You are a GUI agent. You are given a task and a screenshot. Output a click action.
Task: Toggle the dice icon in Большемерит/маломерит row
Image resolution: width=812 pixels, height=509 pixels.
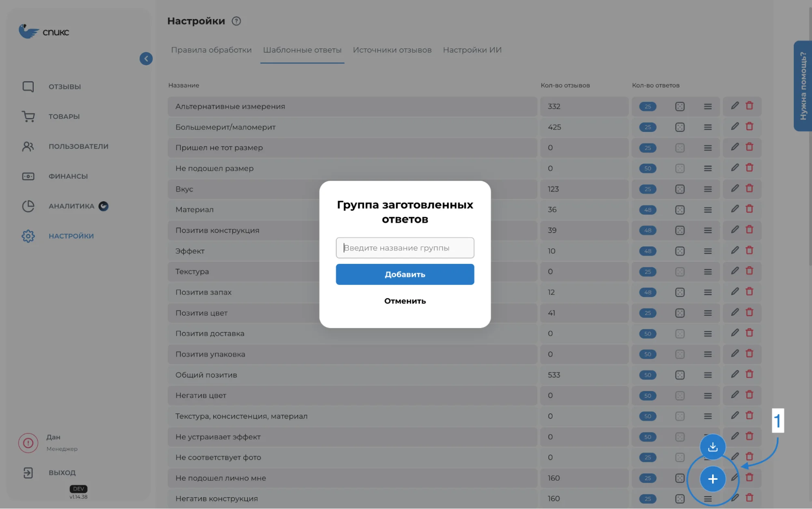680,127
